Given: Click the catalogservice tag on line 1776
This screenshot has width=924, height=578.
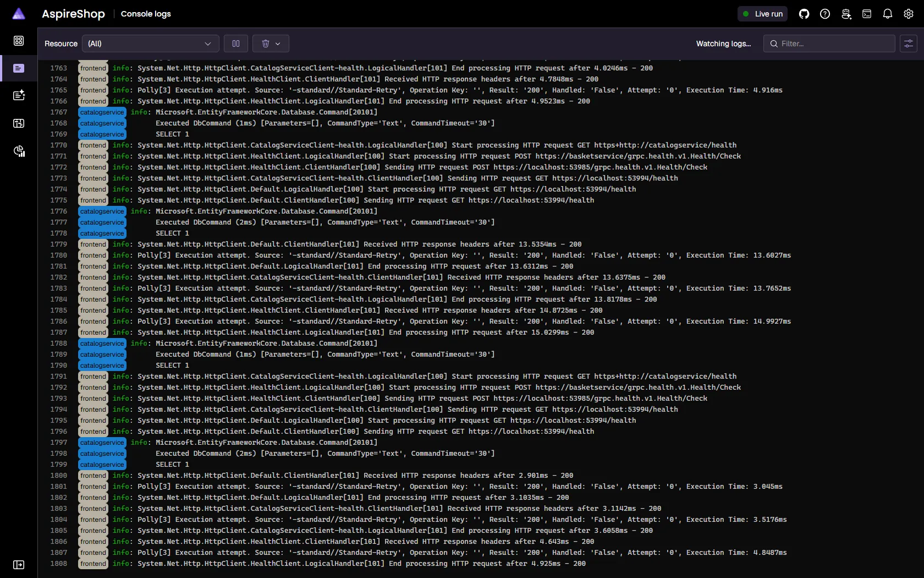Looking at the screenshot, I should tap(102, 211).
